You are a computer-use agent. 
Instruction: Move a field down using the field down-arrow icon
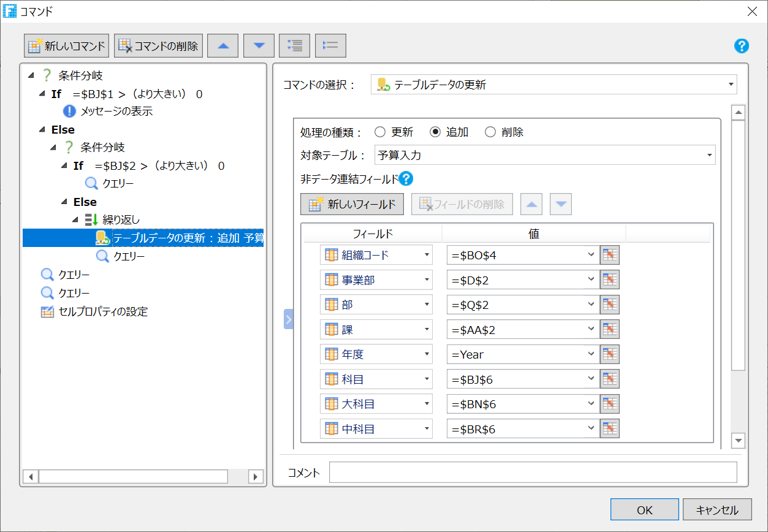click(x=560, y=203)
